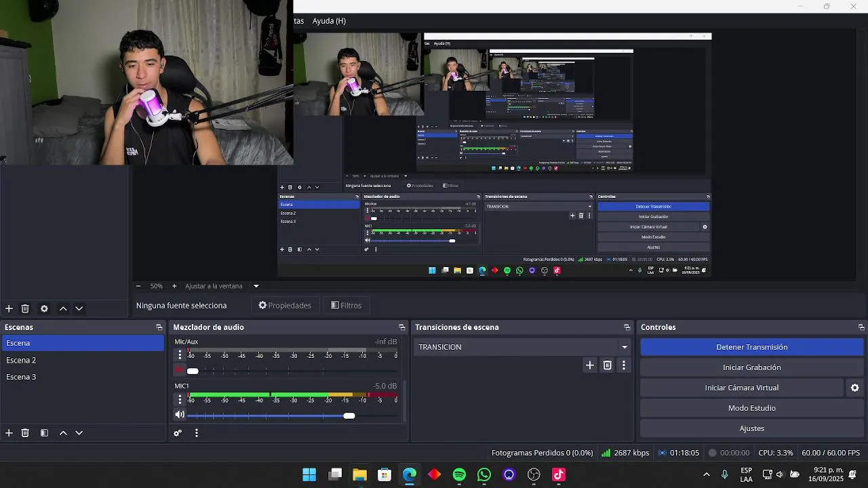Undock the Escenas panel

[x=159, y=327]
